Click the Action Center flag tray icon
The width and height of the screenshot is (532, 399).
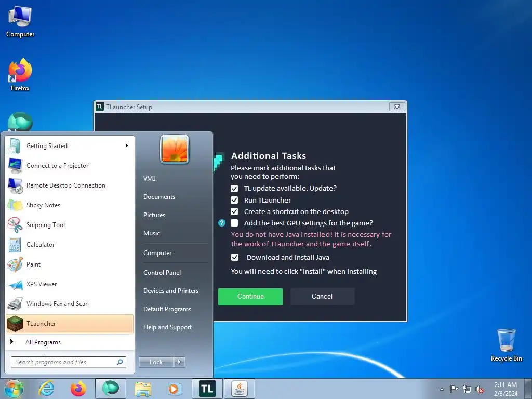point(454,389)
